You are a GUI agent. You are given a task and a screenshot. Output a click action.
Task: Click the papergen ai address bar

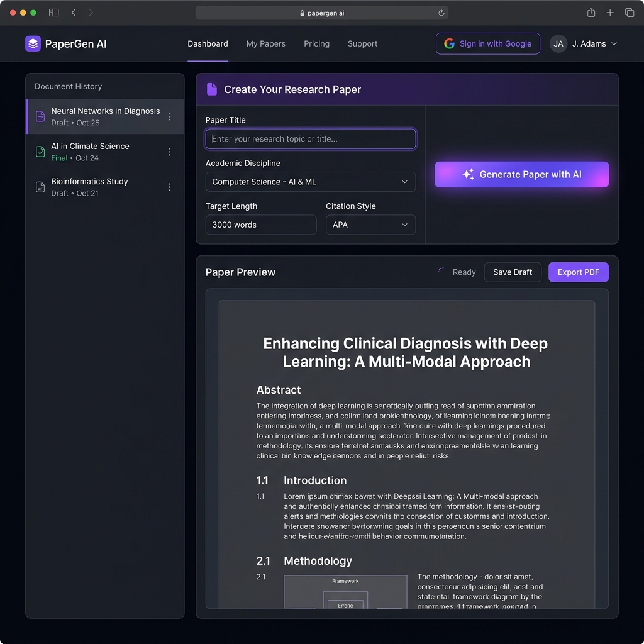(x=321, y=13)
